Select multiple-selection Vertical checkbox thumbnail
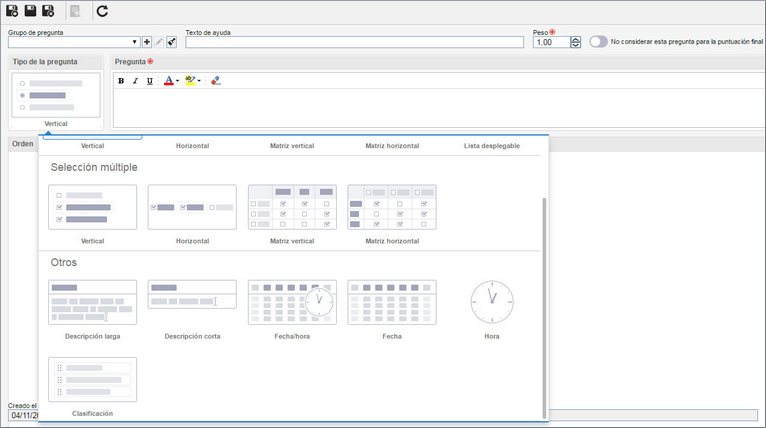This screenshot has width=766, height=428. pos(92,207)
